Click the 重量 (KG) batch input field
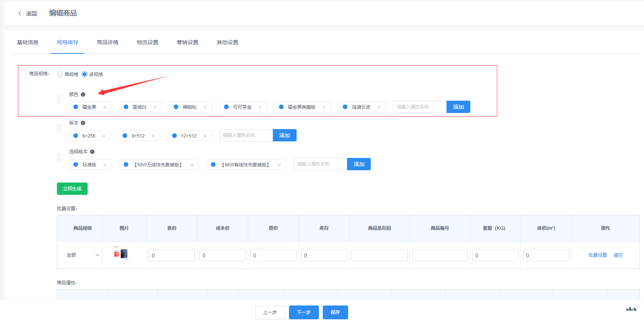Image resolution: width=644 pixels, height=322 pixels. tap(496, 255)
